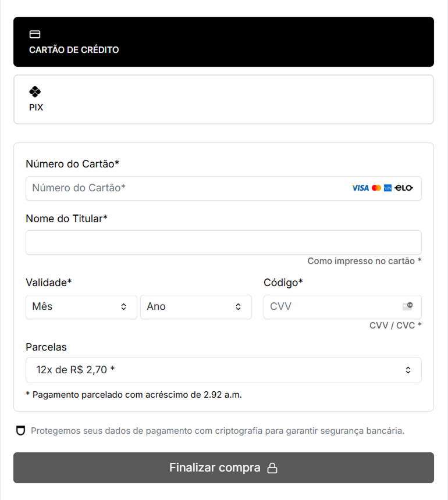Viewport: 448px width, 500px height.
Task: Expand the Parcelas installments dropdown
Action: click(223, 370)
